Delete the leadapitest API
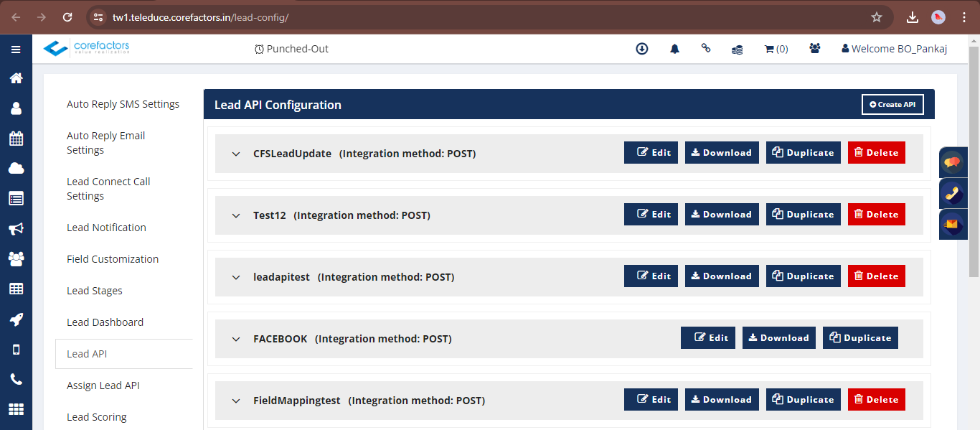 pos(877,276)
